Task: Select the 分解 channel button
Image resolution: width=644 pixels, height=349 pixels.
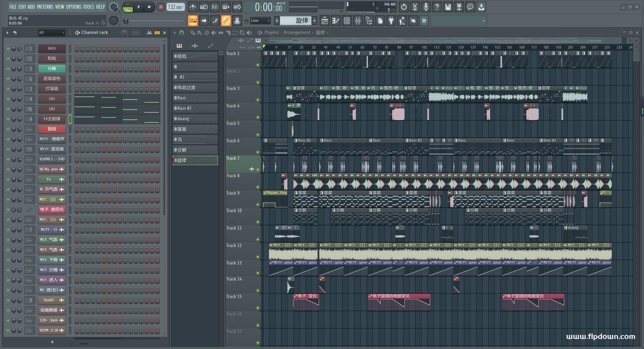Action: click(52, 69)
